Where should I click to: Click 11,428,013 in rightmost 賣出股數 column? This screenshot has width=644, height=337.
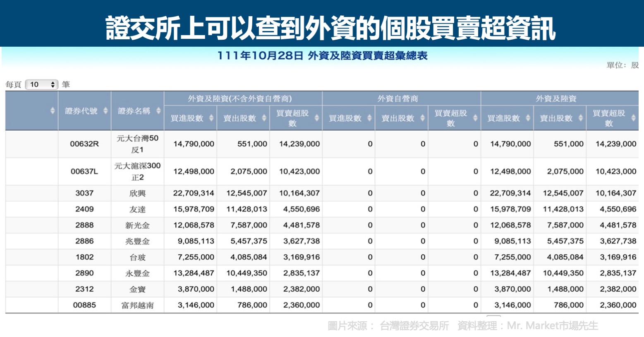click(x=563, y=209)
